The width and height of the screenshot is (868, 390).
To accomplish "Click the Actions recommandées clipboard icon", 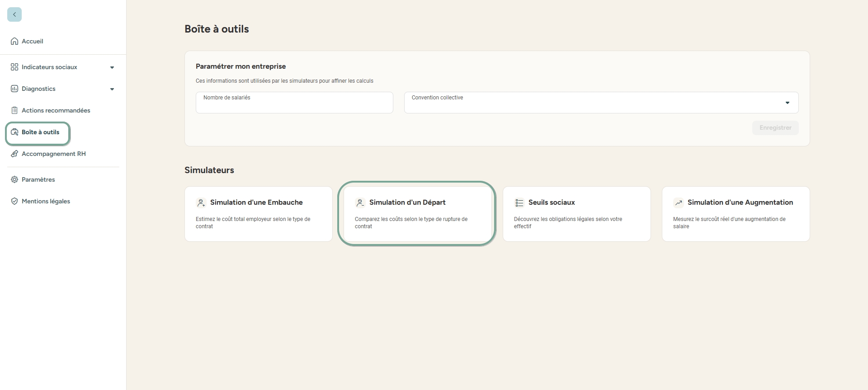I will [14, 110].
